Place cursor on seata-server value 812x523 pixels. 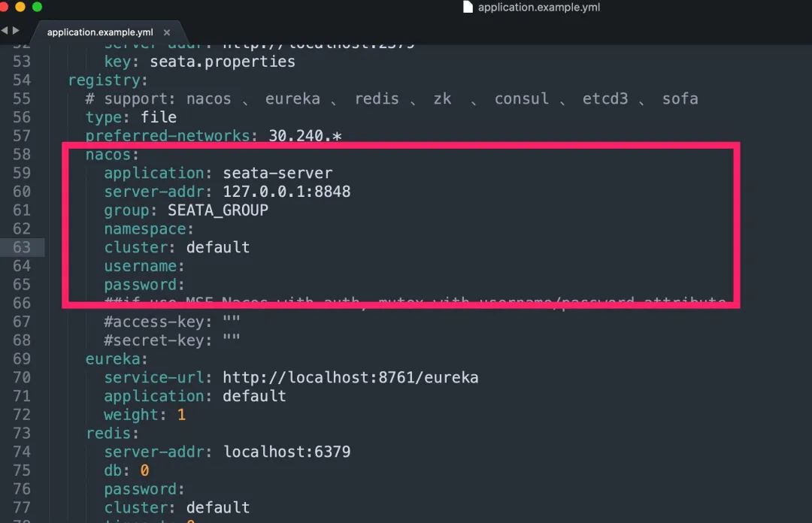(277, 173)
